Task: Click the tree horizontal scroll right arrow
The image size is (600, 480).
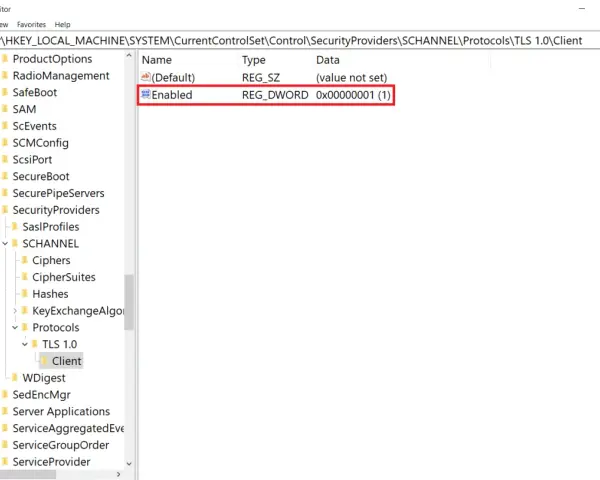Action: click(119, 474)
